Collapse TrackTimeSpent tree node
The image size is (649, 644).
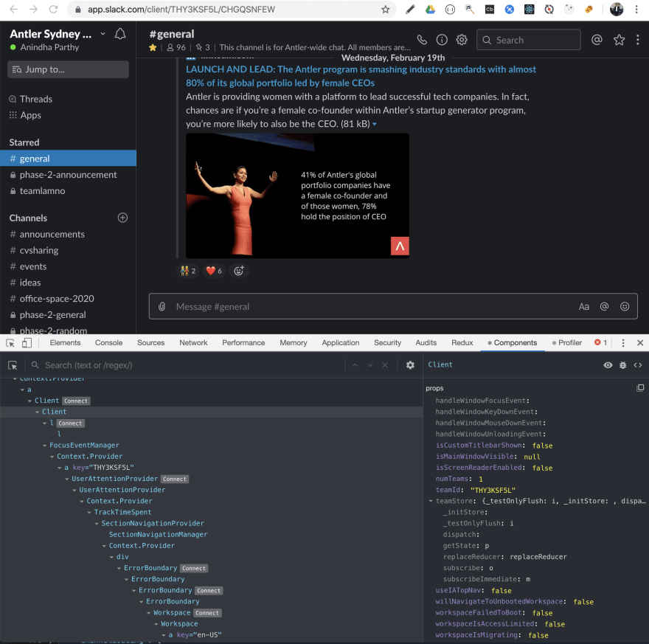(x=89, y=513)
